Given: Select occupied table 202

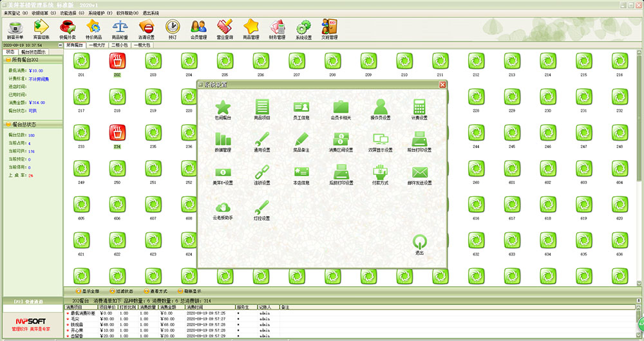Looking at the screenshot, I should 117,62.
